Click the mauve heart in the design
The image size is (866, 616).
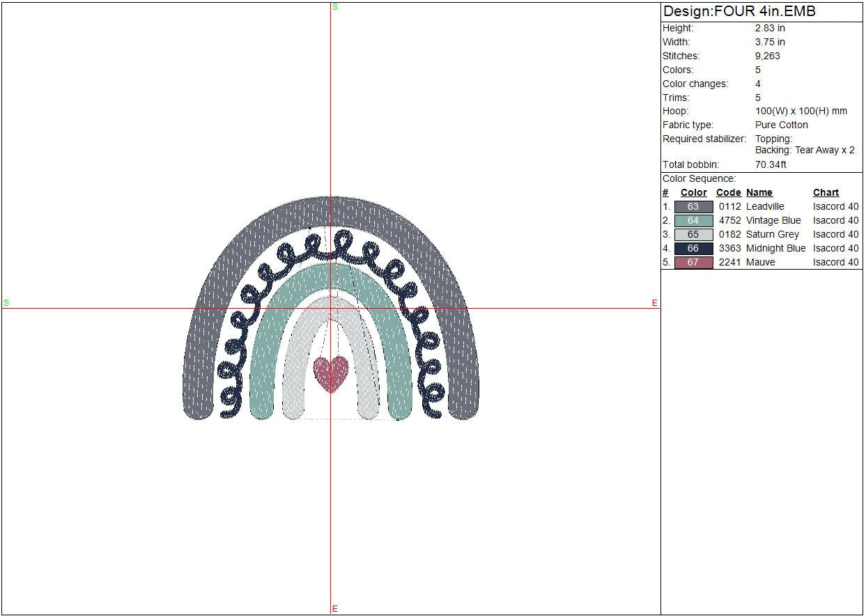pyautogui.click(x=331, y=373)
